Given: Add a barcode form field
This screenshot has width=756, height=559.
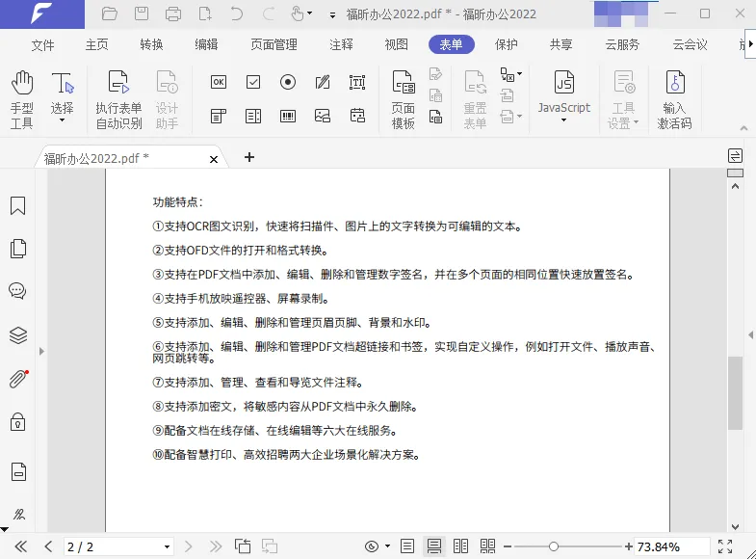Looking at the screenshot, I should click(288, 116).
